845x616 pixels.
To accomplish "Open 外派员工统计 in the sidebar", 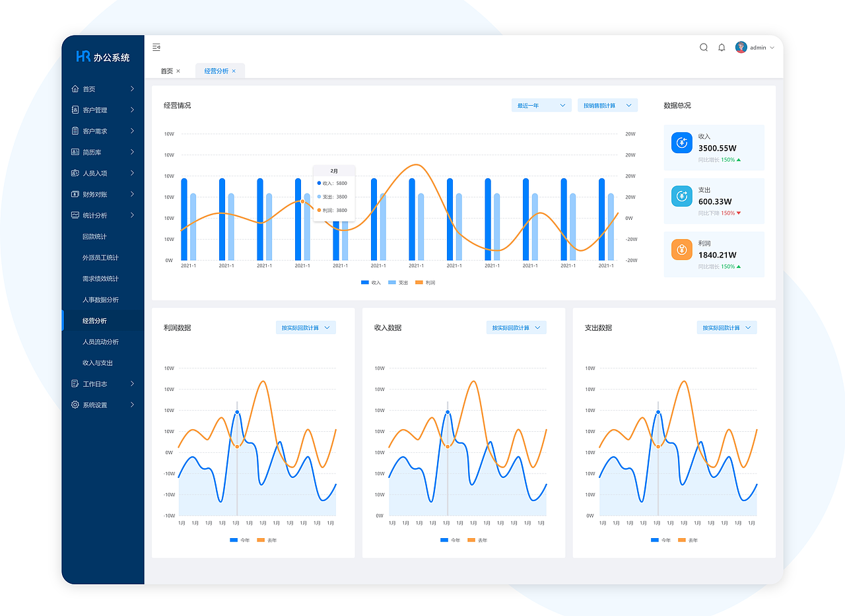I will click(x=100, y=257).
